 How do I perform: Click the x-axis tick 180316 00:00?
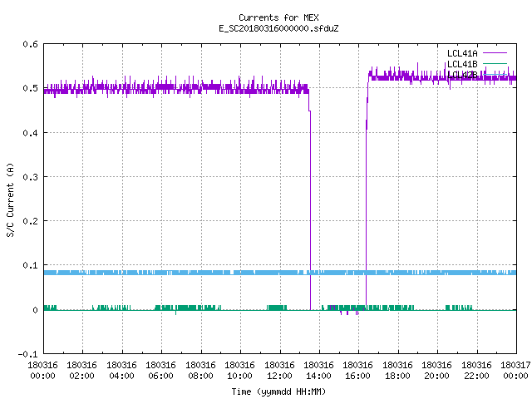point(42,371)
